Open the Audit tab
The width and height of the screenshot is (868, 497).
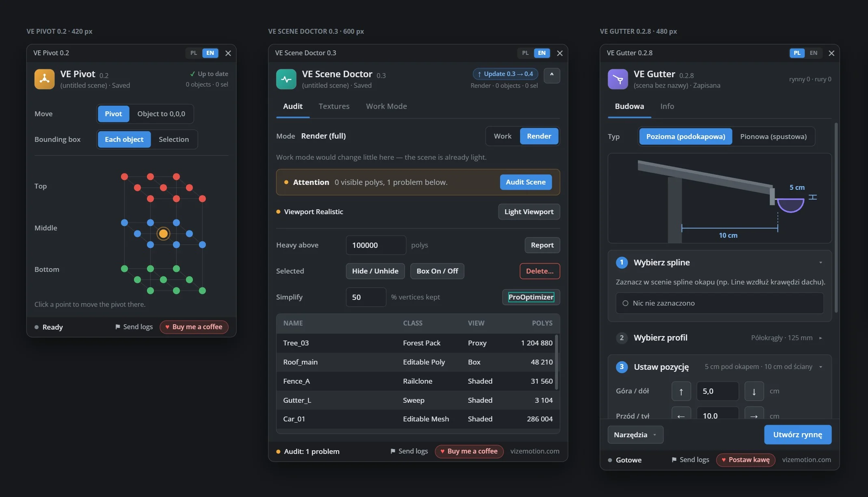click(x=293, y=106)
